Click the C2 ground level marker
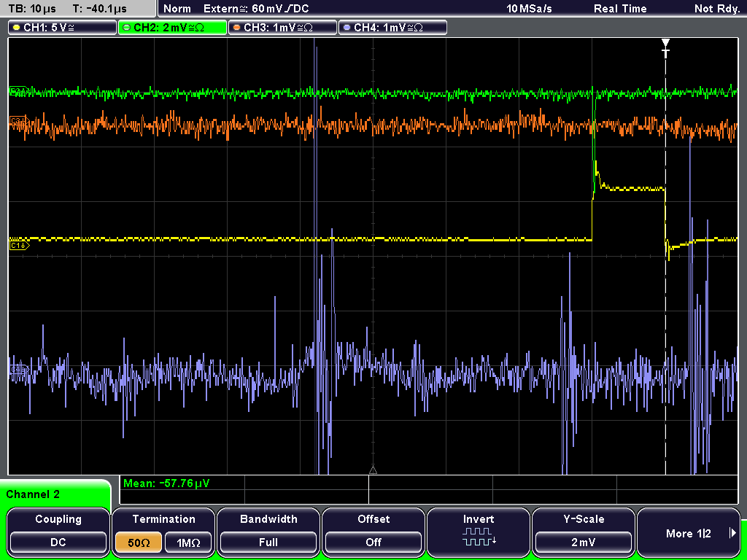The image size is (747, 560). tap(19, 91)
